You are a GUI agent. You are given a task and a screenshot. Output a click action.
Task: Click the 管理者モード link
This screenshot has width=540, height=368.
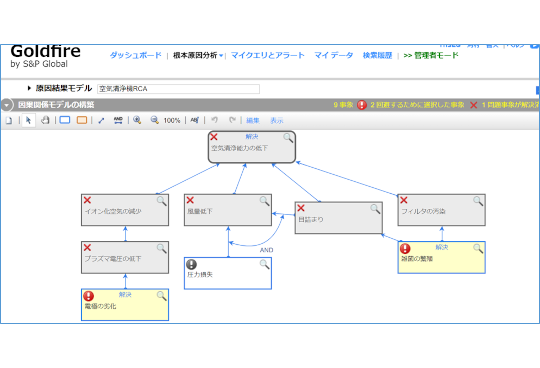point(431,55)
